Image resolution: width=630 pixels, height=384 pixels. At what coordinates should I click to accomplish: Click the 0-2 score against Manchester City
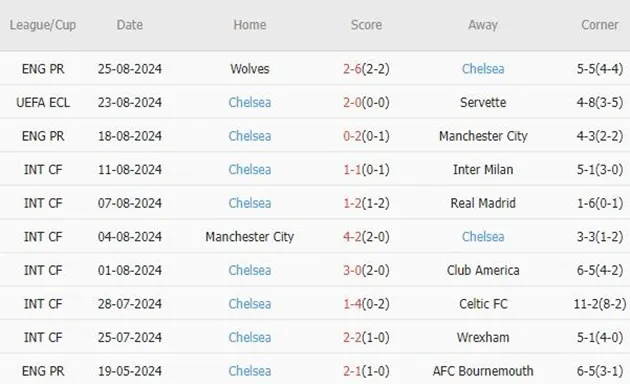click(352, 136)
